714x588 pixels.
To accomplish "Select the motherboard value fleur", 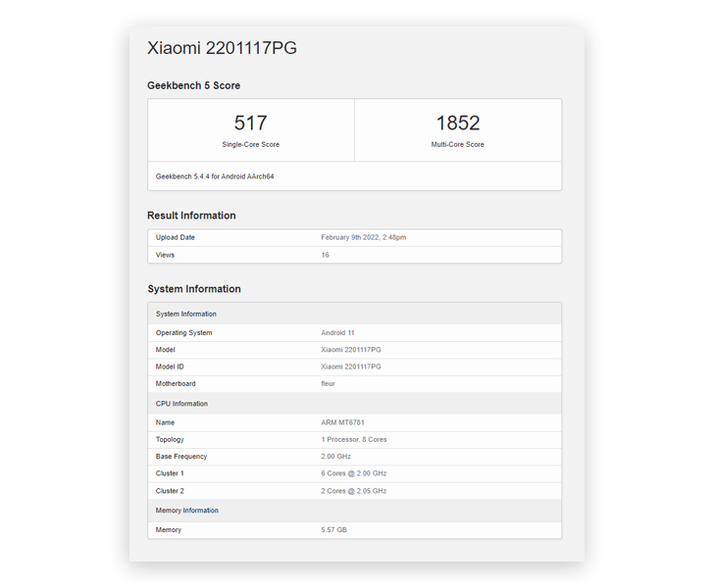I will pos(328,383).
